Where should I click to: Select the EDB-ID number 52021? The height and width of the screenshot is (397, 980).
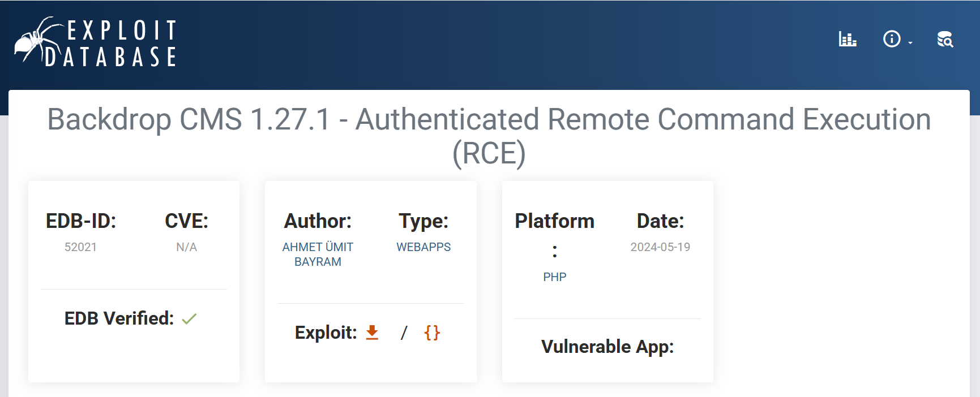pos(80,247)
